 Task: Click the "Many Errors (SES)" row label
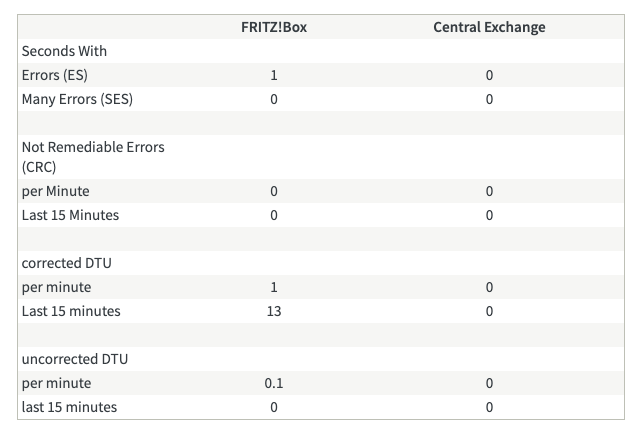click(77, 99)
